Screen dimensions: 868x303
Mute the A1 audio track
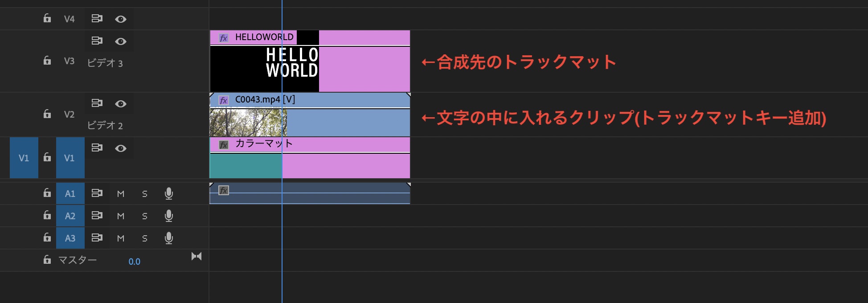pyautogui.click(x=121, y=194)
